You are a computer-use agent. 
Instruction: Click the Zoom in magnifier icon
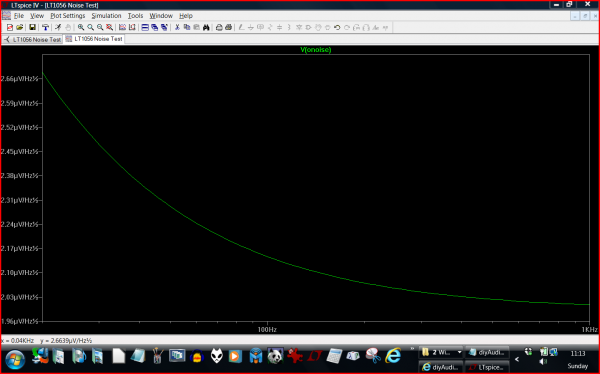point(81,27)
